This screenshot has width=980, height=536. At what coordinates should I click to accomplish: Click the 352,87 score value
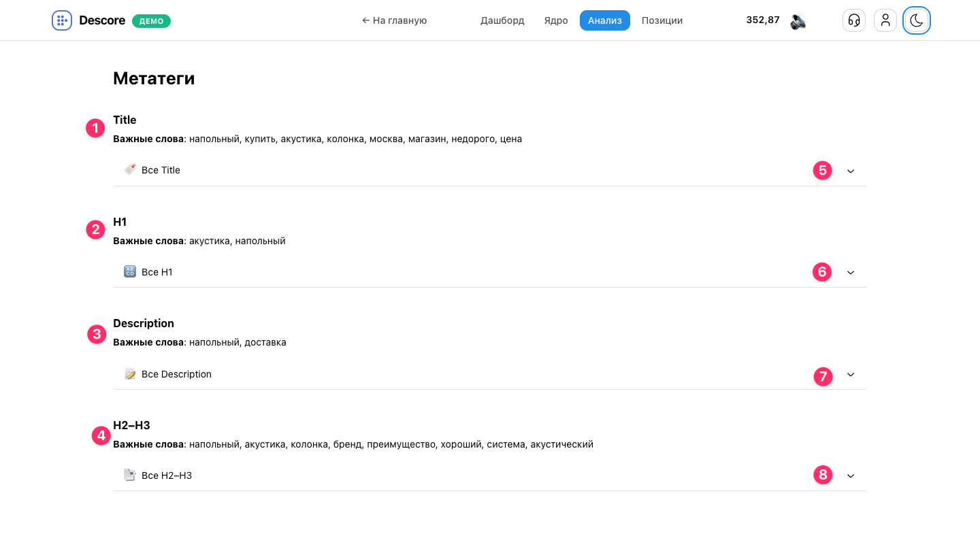[763, 20]
